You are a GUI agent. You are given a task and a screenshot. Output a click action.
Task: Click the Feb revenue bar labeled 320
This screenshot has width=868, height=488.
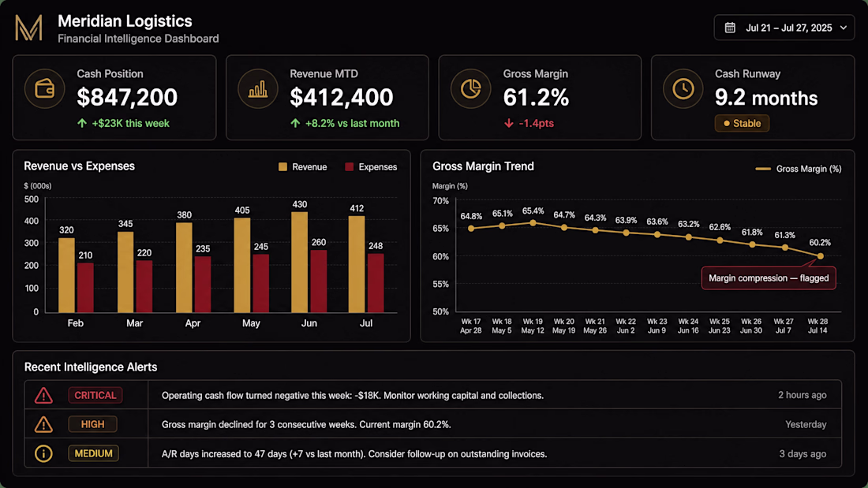[66, 276]
